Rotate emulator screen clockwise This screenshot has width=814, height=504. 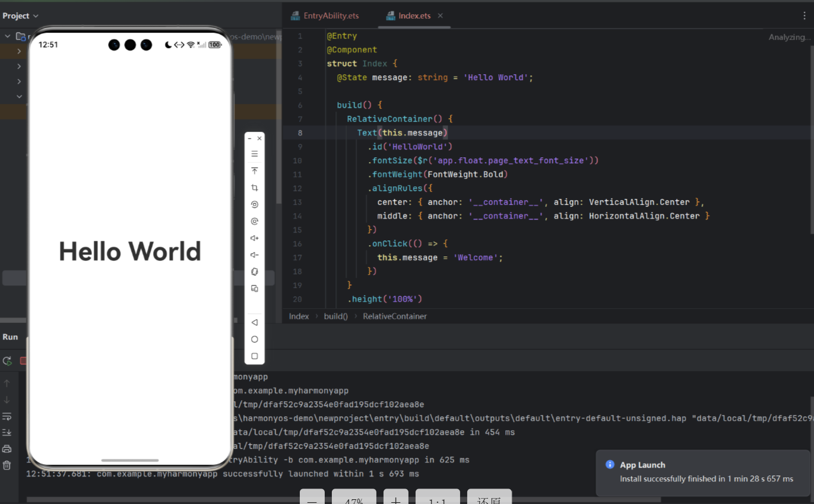(x=255, y=221)
